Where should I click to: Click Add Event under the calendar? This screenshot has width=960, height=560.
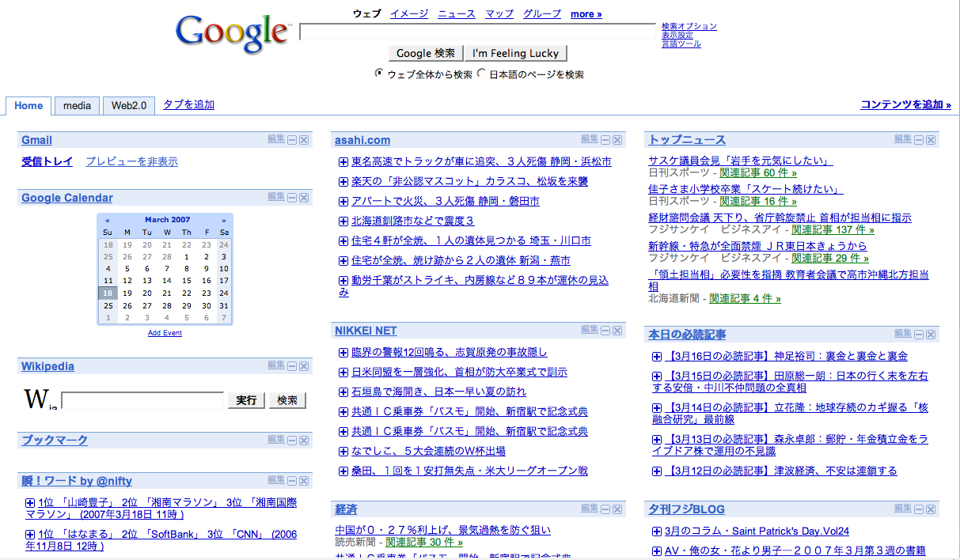165,333
